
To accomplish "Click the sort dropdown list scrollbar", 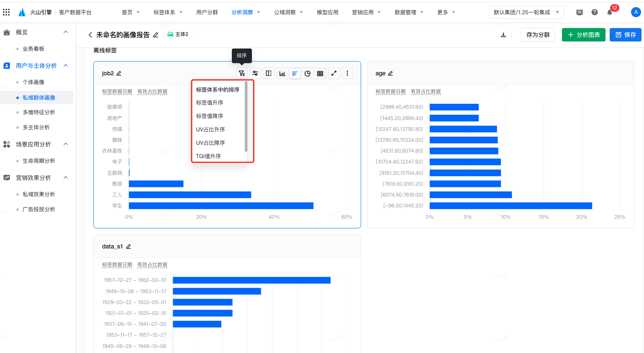I will 246,117.
